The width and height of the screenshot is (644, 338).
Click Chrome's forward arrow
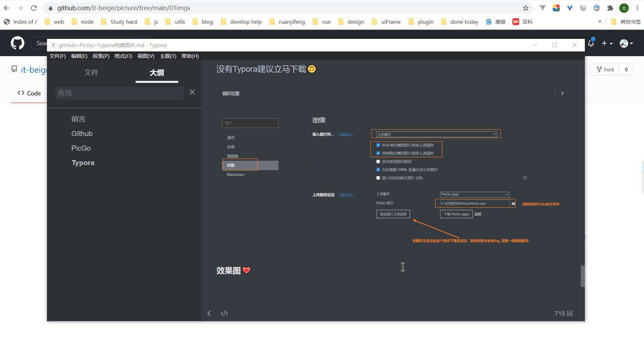(20, 8)
